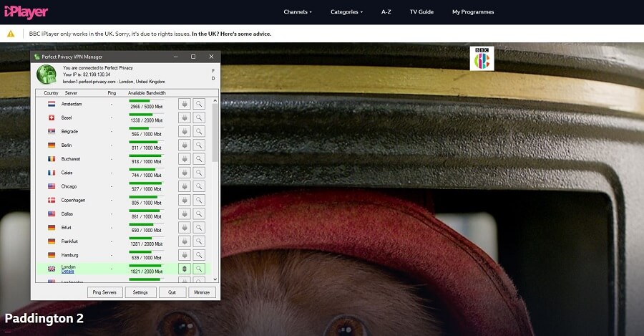
Task: Click Copenhagen row magnifier icon
Action: (199, 200)
